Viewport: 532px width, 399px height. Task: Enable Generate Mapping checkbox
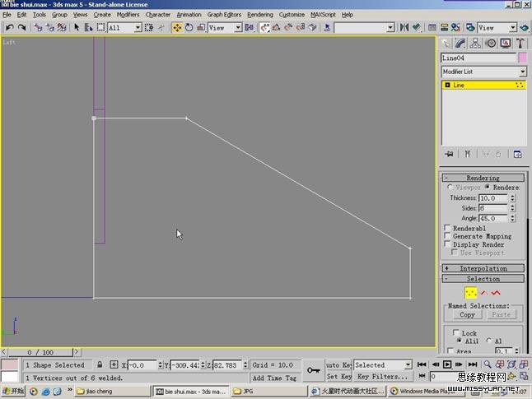click(x=447, y=236)
